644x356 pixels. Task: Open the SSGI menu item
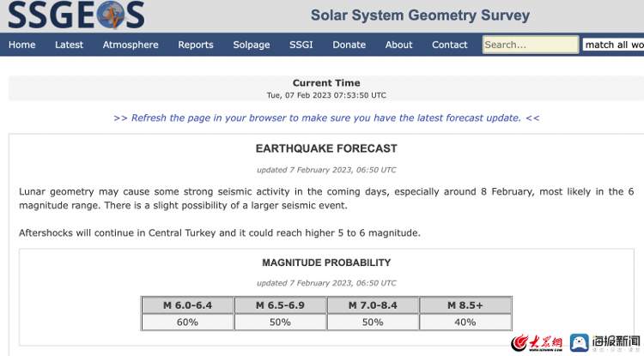[x=301, y=45]
